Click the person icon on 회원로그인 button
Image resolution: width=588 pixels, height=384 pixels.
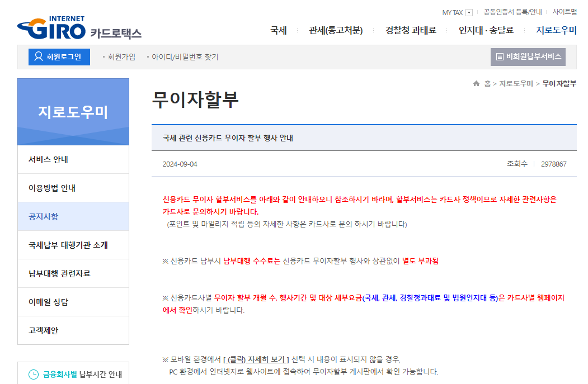pos(37,56)
